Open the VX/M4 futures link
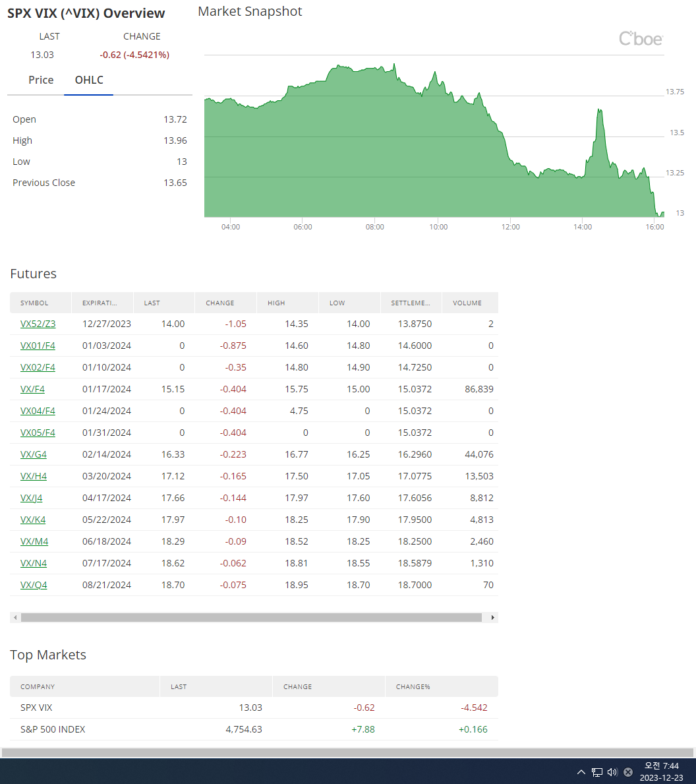The width and height of the screenshot is (696, 784). (34, 541)
